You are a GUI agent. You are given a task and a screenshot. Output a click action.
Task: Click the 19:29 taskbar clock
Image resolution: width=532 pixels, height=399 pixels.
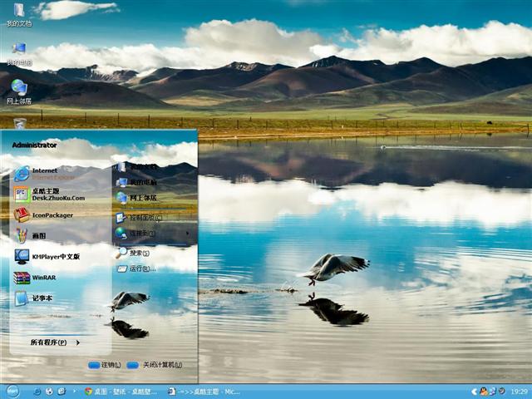[519, 392]
